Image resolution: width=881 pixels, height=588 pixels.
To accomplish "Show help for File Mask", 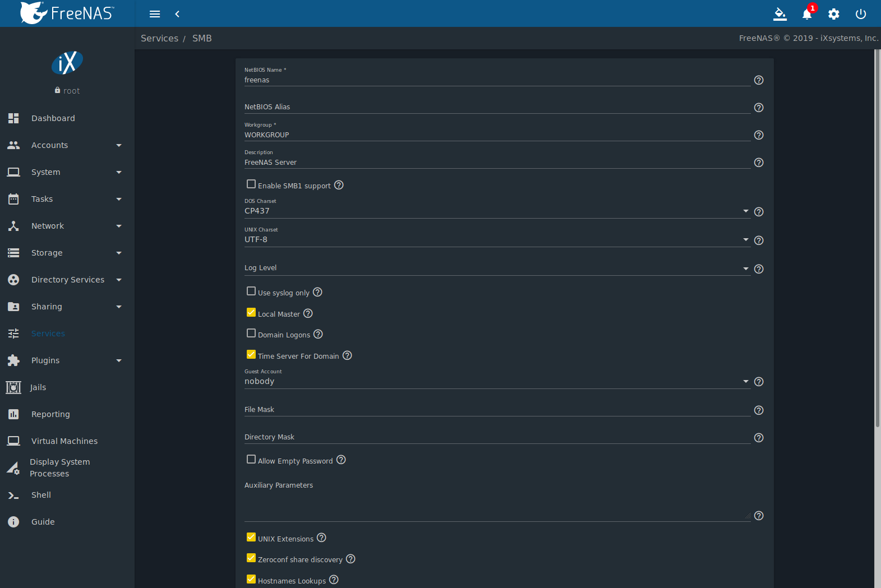I will click(x=759, y=410).
